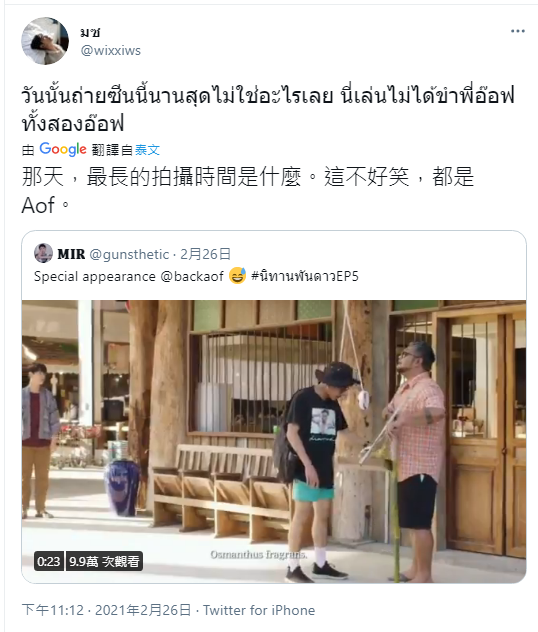Click the 0:23 video duration badge
This screenshot has height=632, width=538.
point(48,561)
